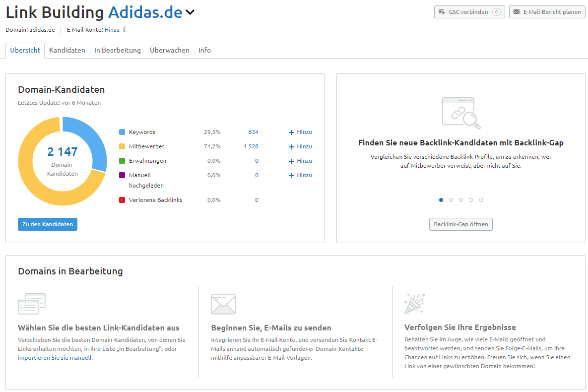Click the Beginnen Sie, E-Mails zu senden heading
588x392 pixels.
click(271, 328)
